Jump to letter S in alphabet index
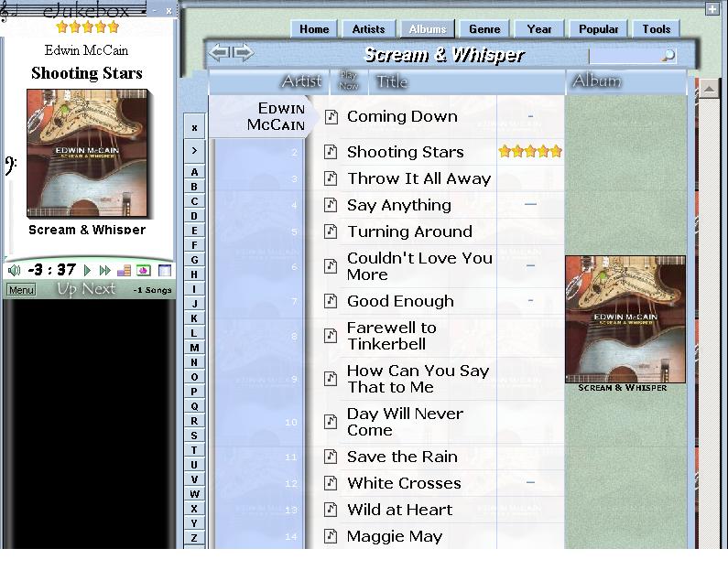This screenshot has width=728, height=581. point(194,436)
